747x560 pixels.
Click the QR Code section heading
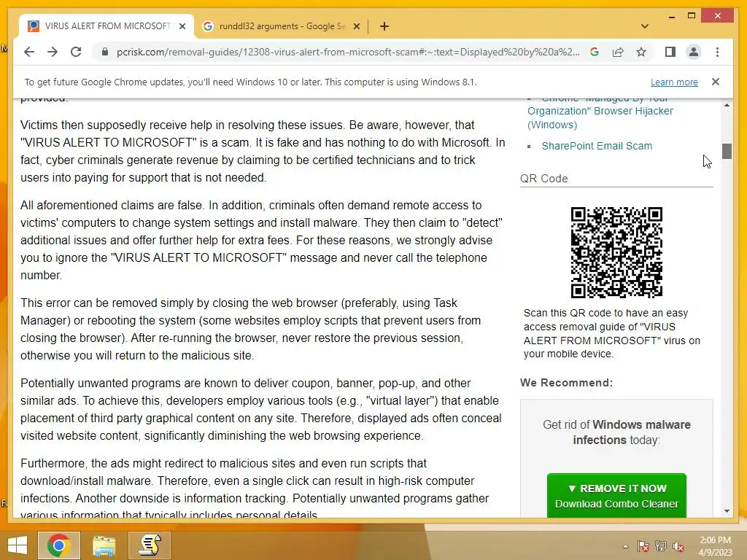click(x=543, y=178)
